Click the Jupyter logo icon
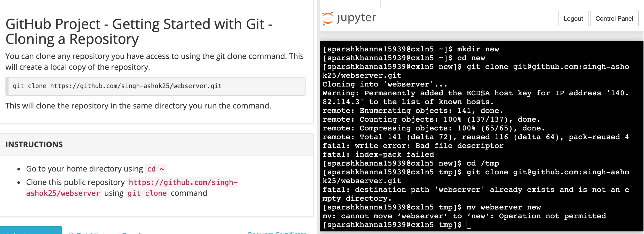The height and width of the screenshot is (234, 644). coord(328,18)
